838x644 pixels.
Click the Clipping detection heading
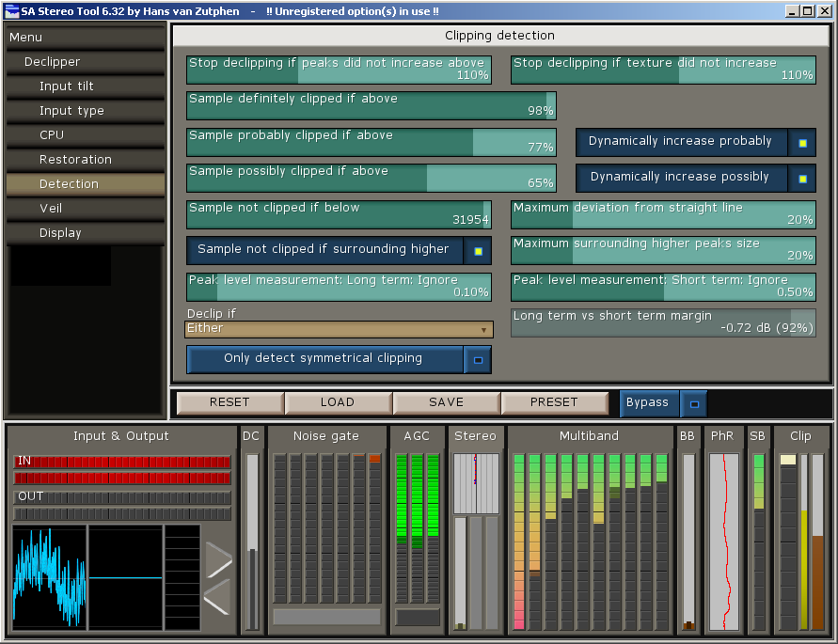coord(499,36)
